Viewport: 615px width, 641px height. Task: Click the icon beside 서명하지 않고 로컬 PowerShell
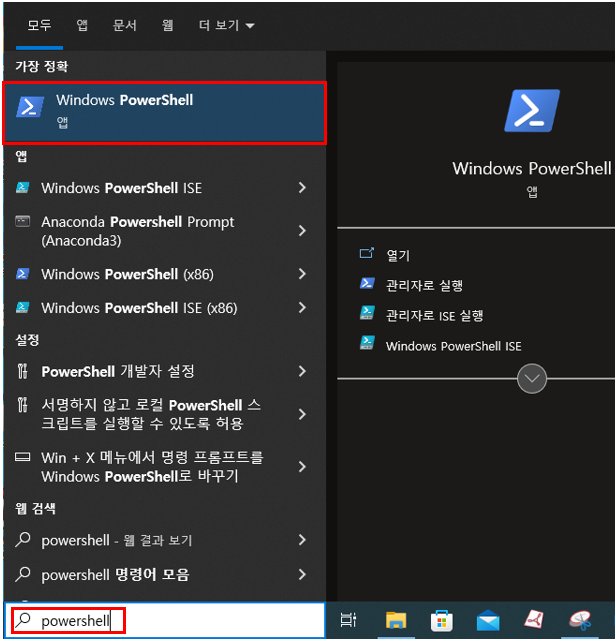coord(22,405)
